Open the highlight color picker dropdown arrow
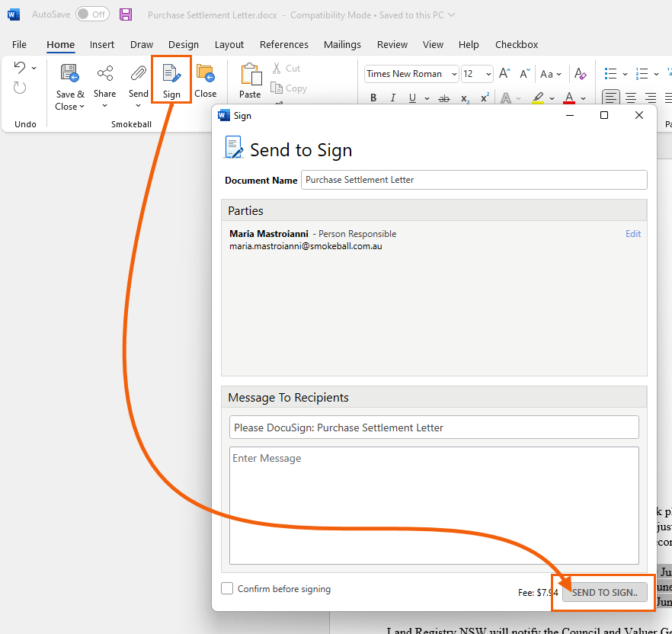The height and width of the screenshot is (634, 672). click(552, 98)
